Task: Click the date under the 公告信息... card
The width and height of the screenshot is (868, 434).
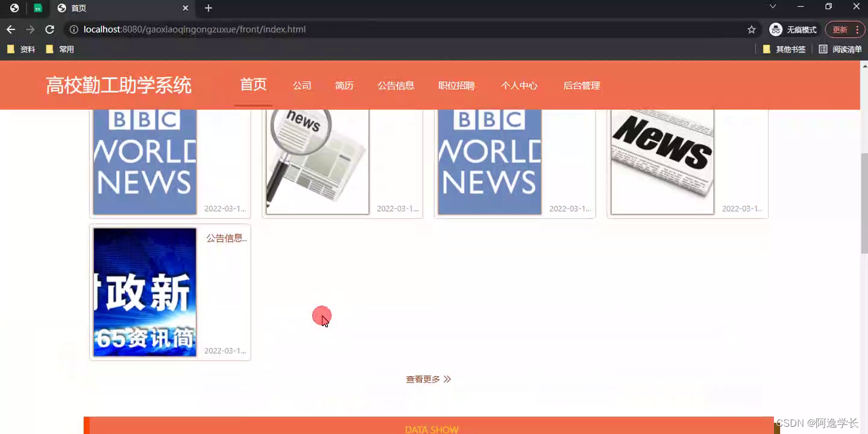Action: (225, 351)
